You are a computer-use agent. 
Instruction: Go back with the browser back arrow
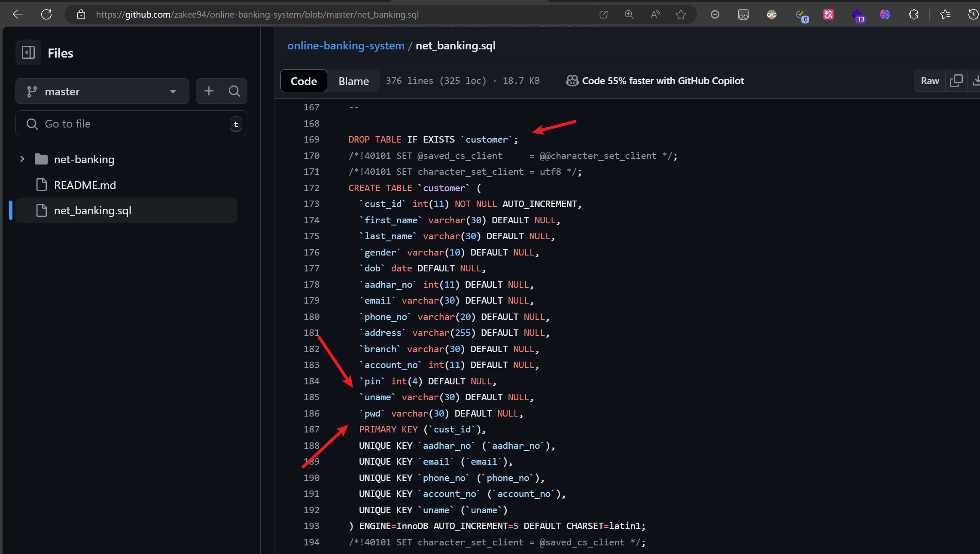(x=18, y=14)
